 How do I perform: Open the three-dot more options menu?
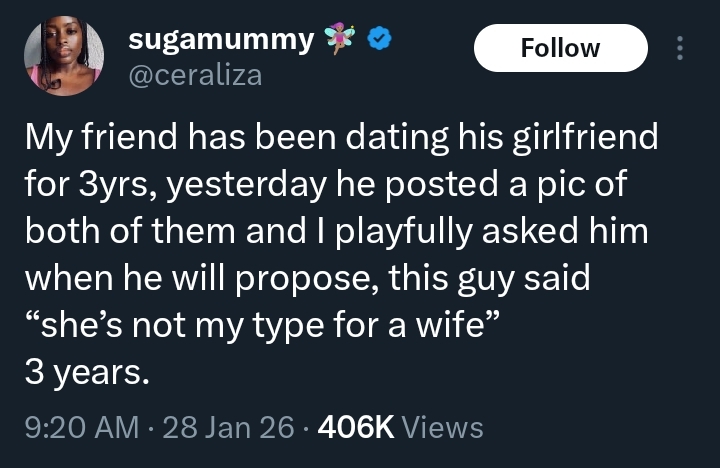[681, 48]
